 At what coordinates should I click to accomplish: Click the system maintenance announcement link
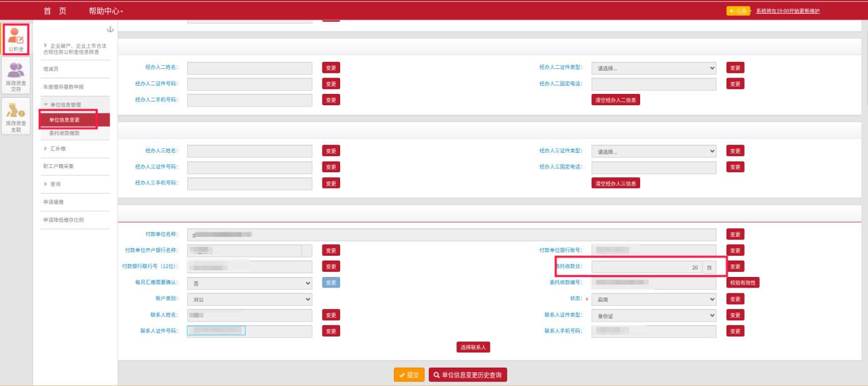click(x=787, y=11)
